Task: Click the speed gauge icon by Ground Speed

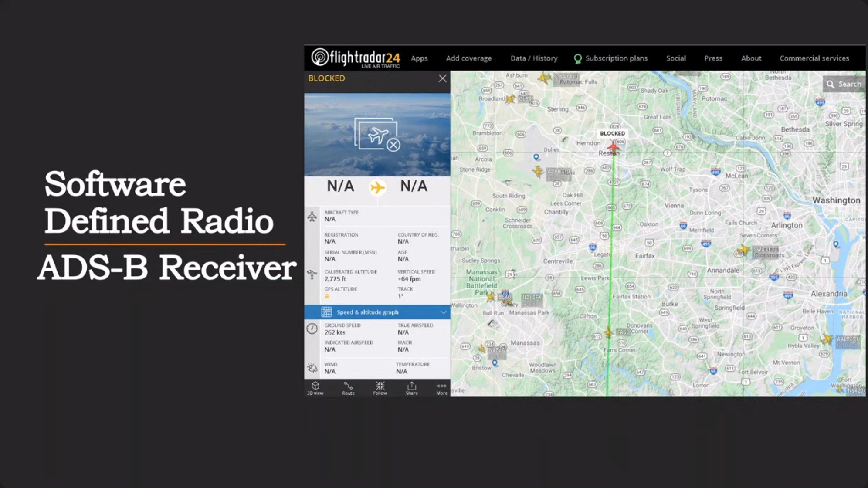Action: pyautogui.click(x=312, y=329)
